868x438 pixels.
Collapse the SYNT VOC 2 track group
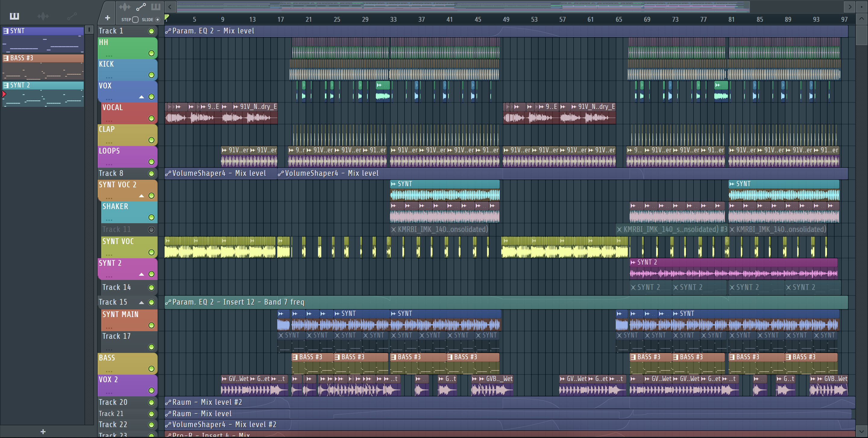click(x=142, y=196)
